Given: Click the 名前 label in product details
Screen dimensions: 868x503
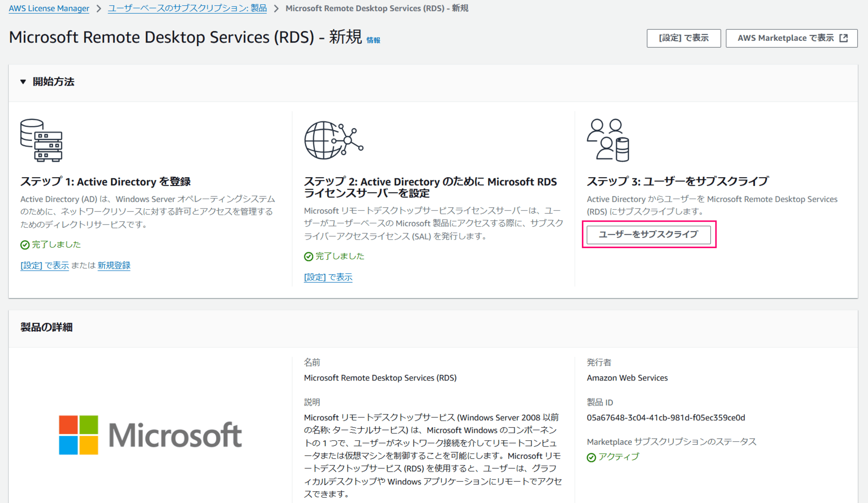Looking at the screenshot, I should pyautogui.click(x=312, y=362).
